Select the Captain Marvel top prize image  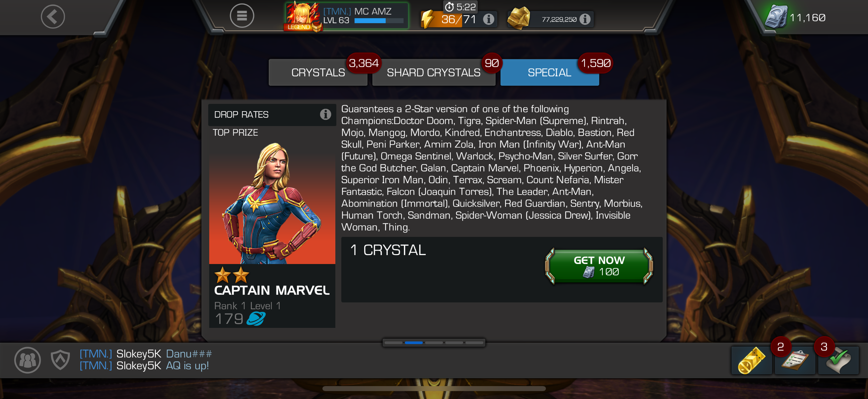(272, 203)
